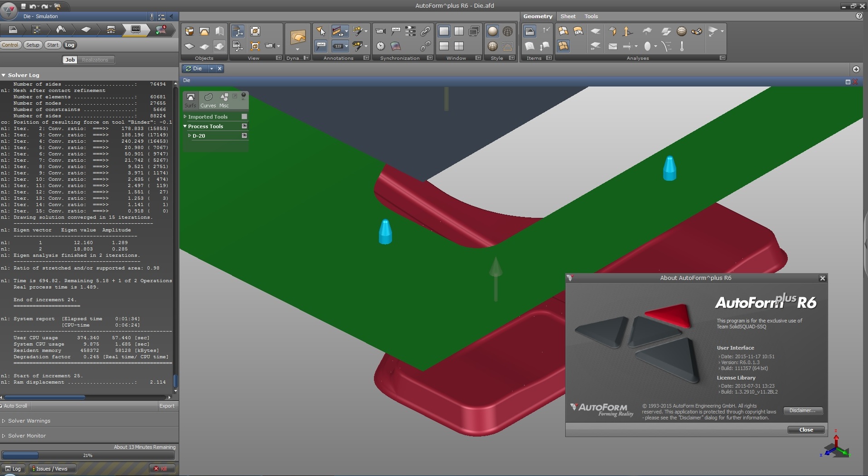868x476 pixels.
Task: Toggle the Imported Tools visibility box
Action: 244,116
